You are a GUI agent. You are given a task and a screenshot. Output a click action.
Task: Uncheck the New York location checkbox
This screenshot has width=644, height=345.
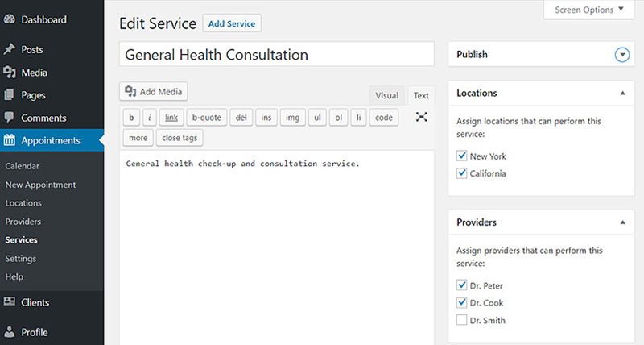point(461,156)
